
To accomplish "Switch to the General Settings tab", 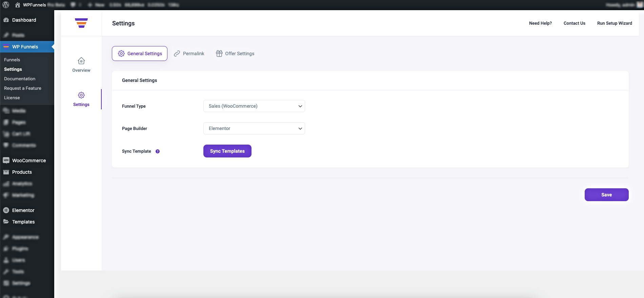I will tap(140, 54).
